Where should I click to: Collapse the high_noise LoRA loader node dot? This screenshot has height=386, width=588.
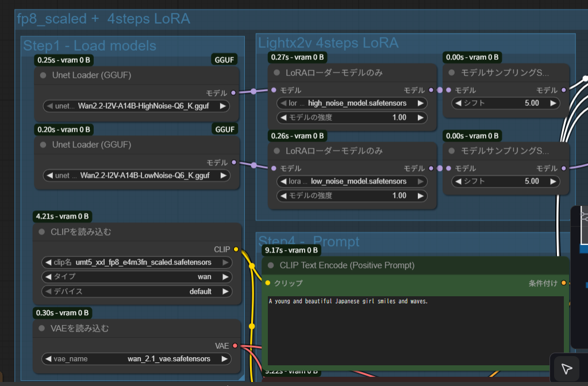(276, 73)
